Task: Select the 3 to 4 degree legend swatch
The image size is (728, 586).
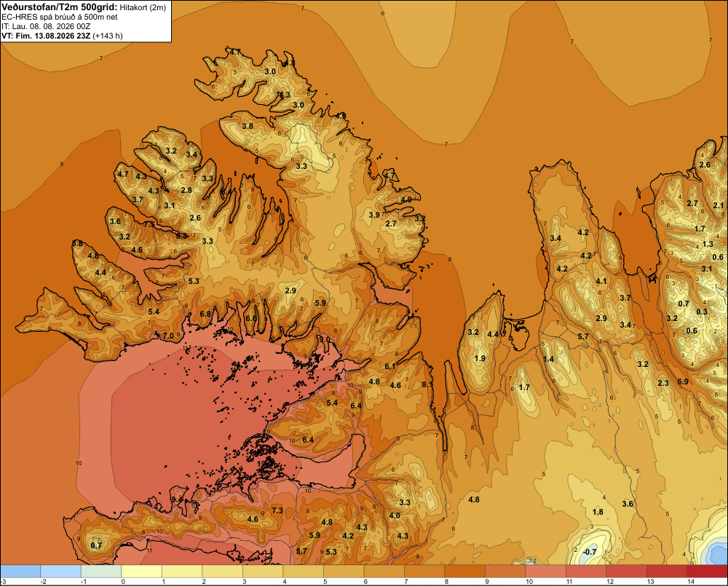Action: [x=263, y=571]
